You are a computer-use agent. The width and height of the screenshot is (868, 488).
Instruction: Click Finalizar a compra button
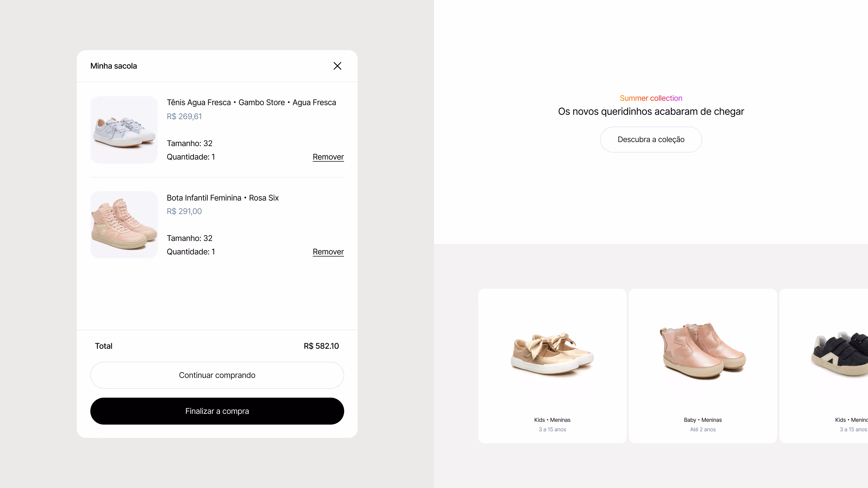217,411
